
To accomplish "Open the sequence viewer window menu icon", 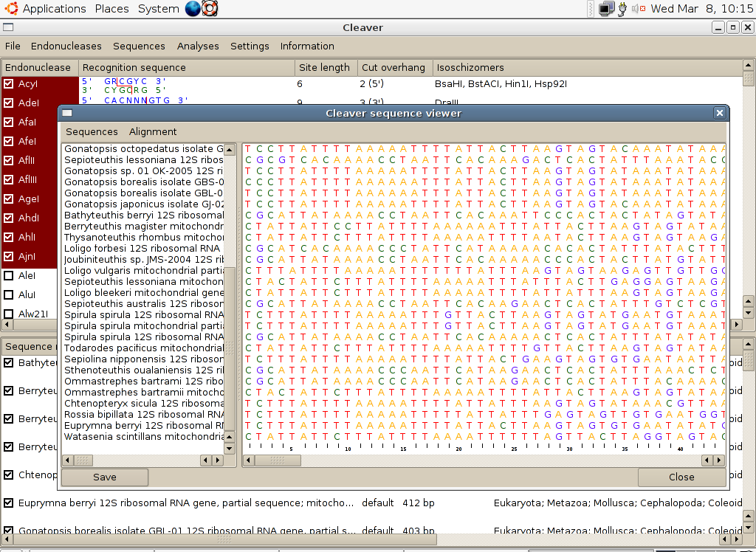I will 67,113.
